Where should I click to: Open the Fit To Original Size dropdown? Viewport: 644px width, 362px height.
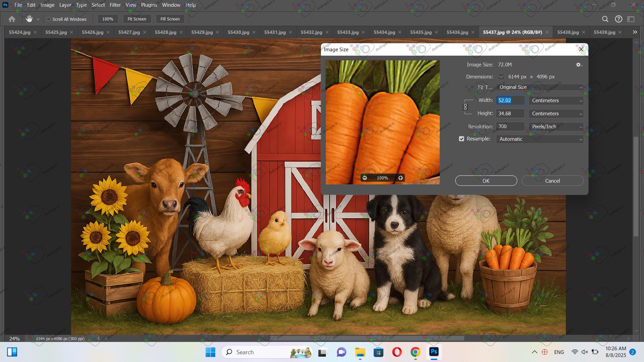539,87
